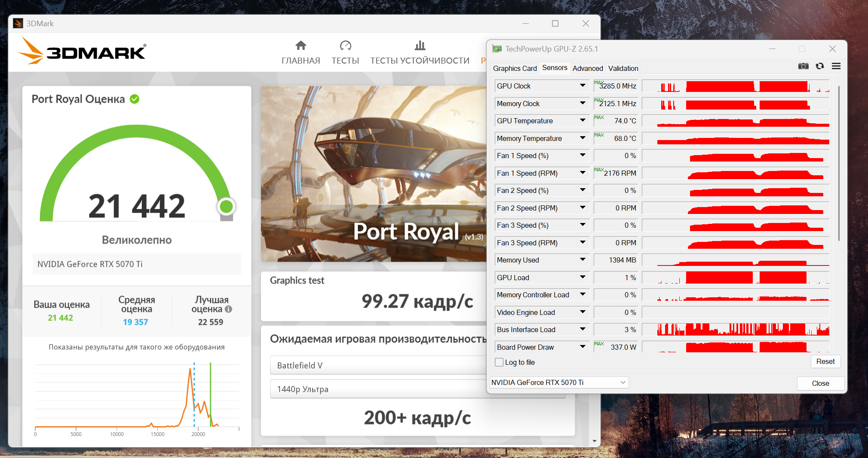Open the Memory Temperature sensor dropdown

coord(583,138)
